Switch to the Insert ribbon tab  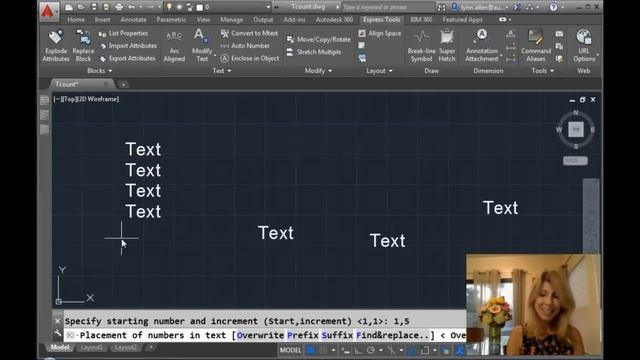(102, 20)
